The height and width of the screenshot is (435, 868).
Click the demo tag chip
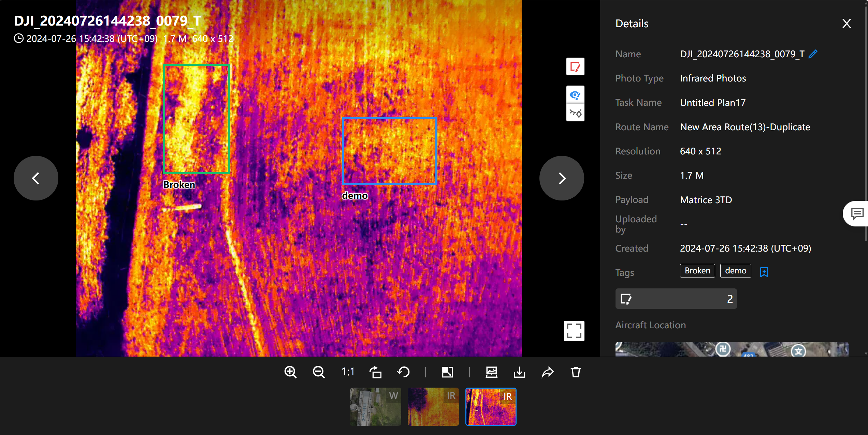(736, 271)
